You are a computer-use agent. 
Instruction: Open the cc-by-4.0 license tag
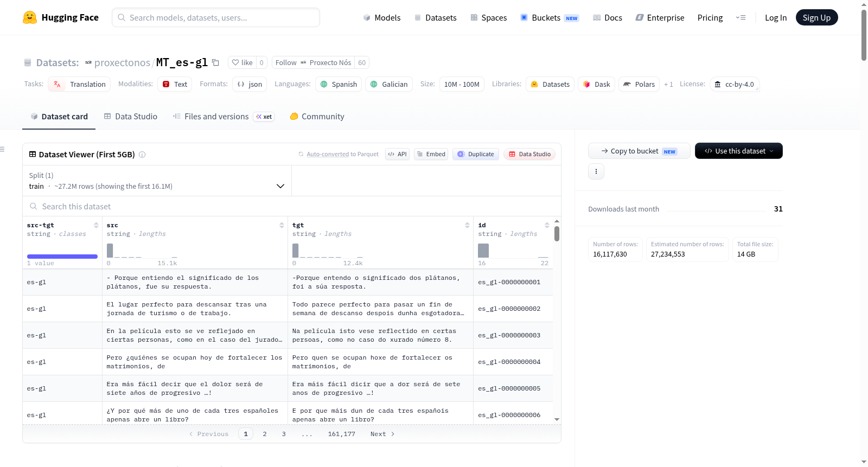[735, 84]
